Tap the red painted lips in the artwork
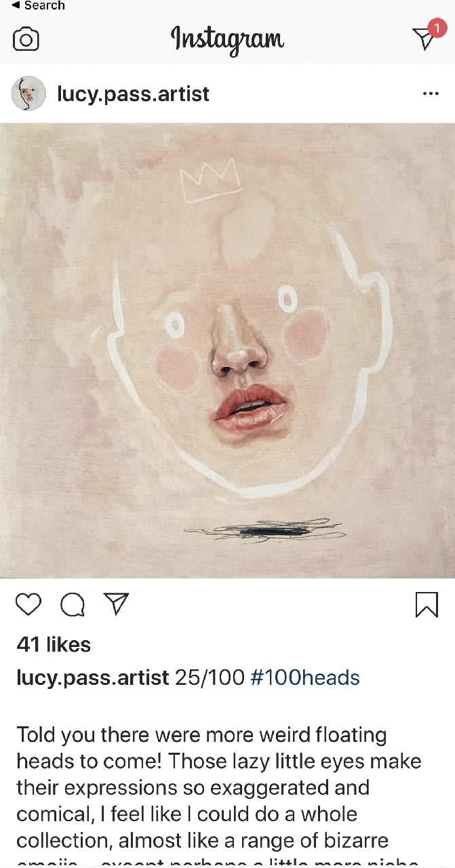455x868 pixels. [x=250, y=408]
